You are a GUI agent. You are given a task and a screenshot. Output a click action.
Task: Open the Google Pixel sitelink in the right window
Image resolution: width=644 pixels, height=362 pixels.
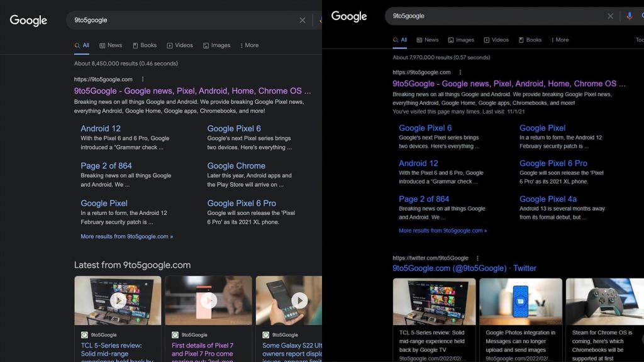pyautogui.click(x=542, y=128)
